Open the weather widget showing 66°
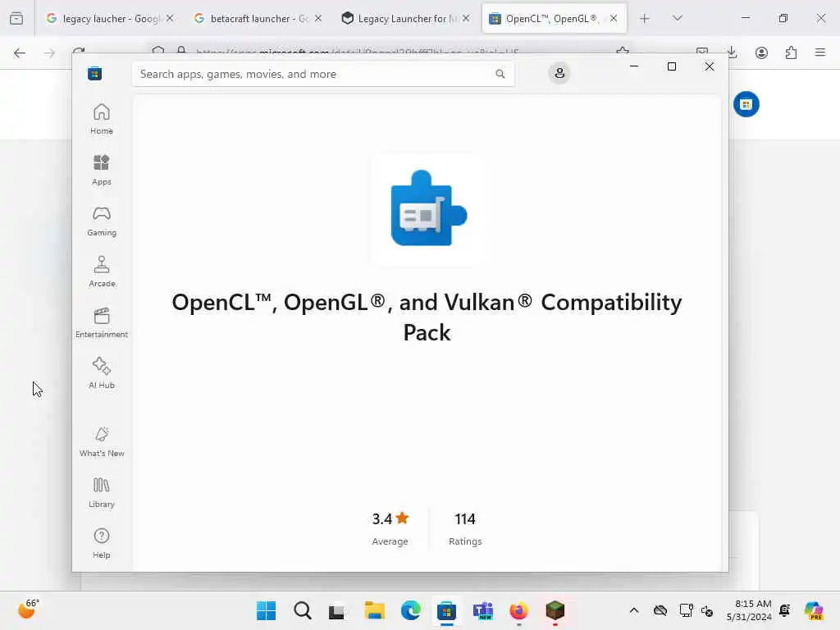 tap(29, 609)
